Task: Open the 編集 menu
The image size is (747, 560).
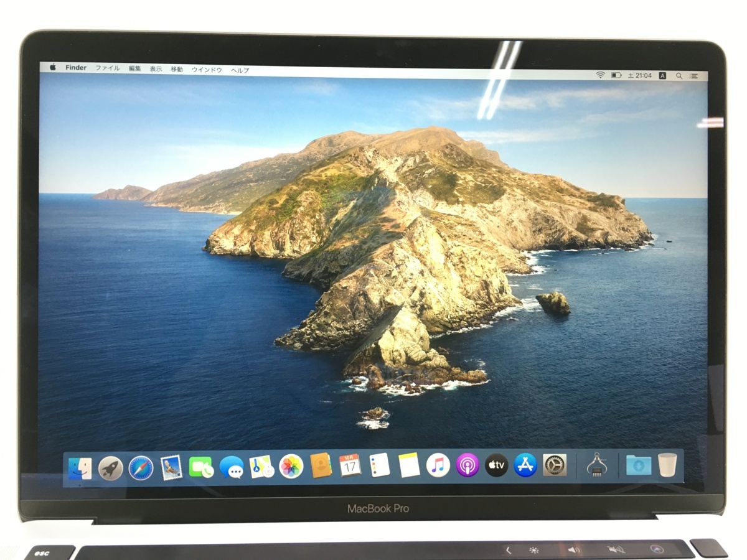Action: [x=135, y=68]
